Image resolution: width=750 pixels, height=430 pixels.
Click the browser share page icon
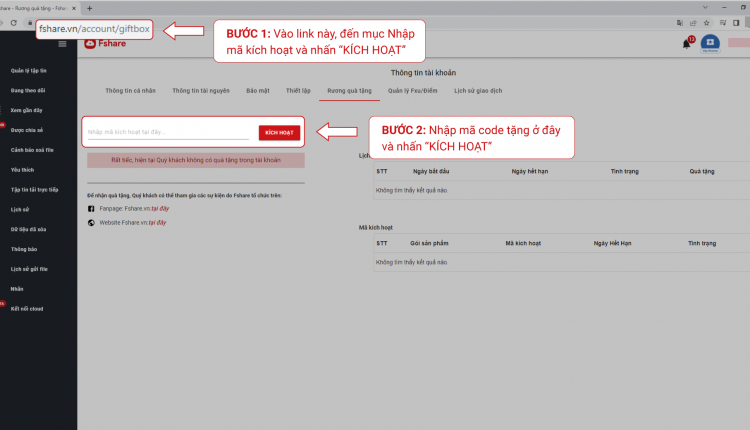point(693,23)
